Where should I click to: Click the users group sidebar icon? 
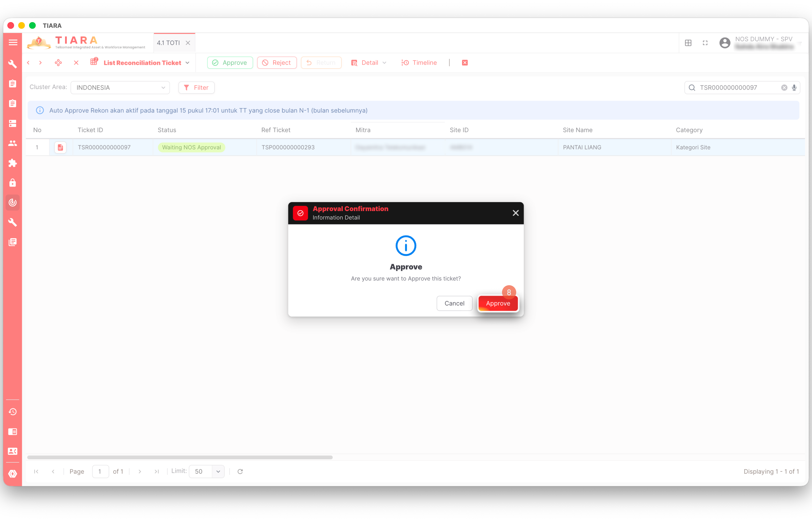[13, 143]
